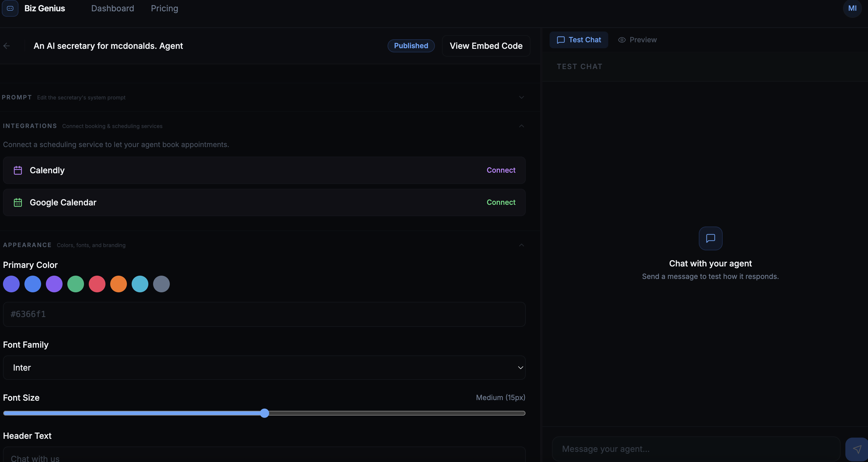Select the Test Chat speech bubble icon
The image size is (868, 462).
(560, 40)
